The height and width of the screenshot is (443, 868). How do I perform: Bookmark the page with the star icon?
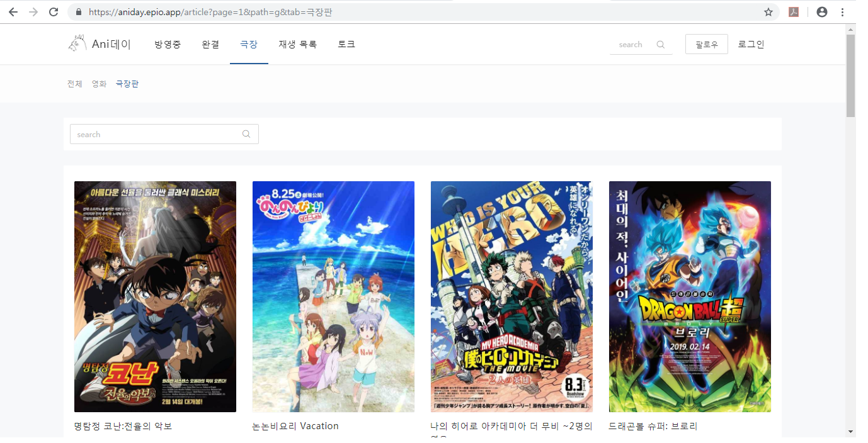[x=768, y=12]
